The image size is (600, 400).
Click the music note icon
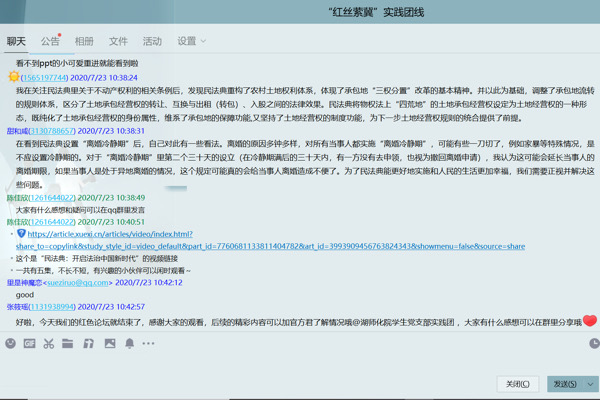(x=88, y=343)
